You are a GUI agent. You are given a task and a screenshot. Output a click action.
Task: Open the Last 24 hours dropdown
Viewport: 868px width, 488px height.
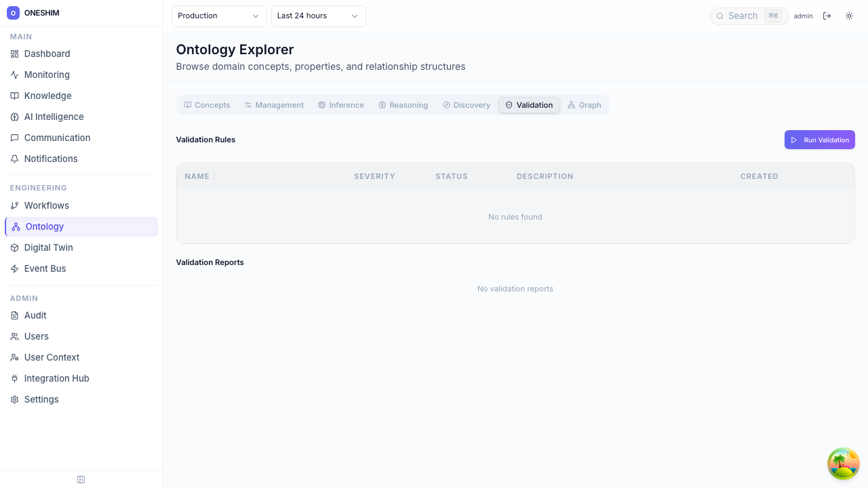tap(318, 16)
